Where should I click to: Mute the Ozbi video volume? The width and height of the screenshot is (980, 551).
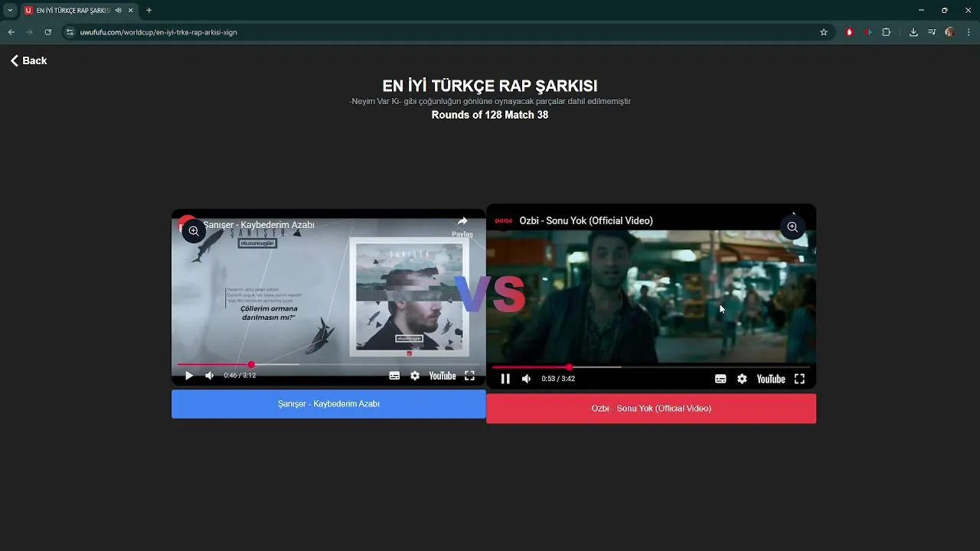click(x=526, y=379)
